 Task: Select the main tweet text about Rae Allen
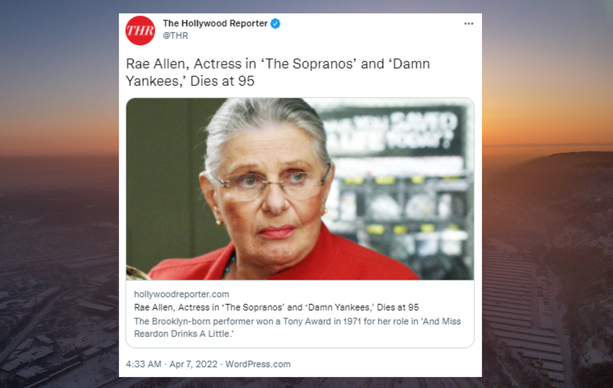point(278,72)
